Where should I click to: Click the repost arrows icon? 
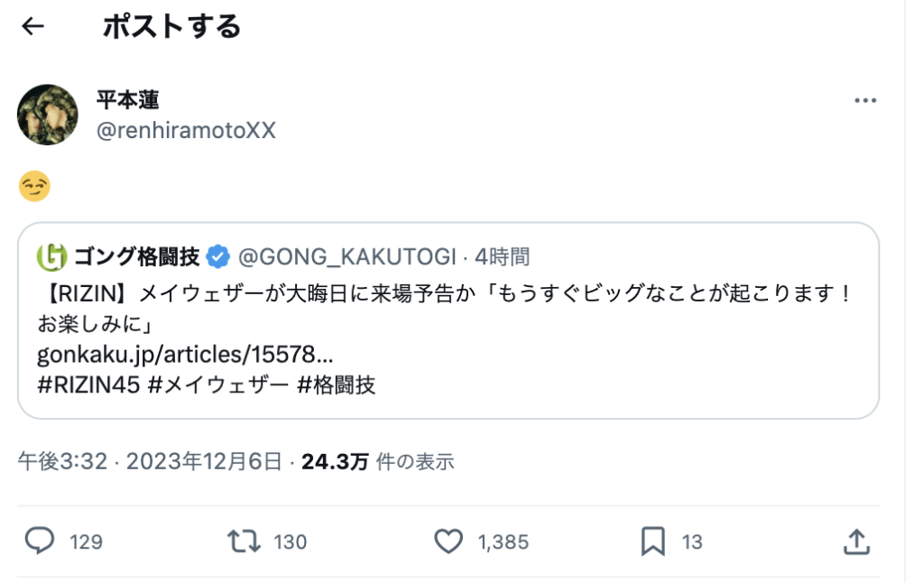tap(244, 541)
